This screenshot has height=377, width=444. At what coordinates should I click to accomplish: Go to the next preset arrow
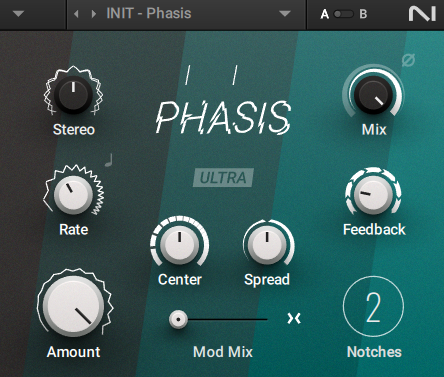(x=94, y=14)
